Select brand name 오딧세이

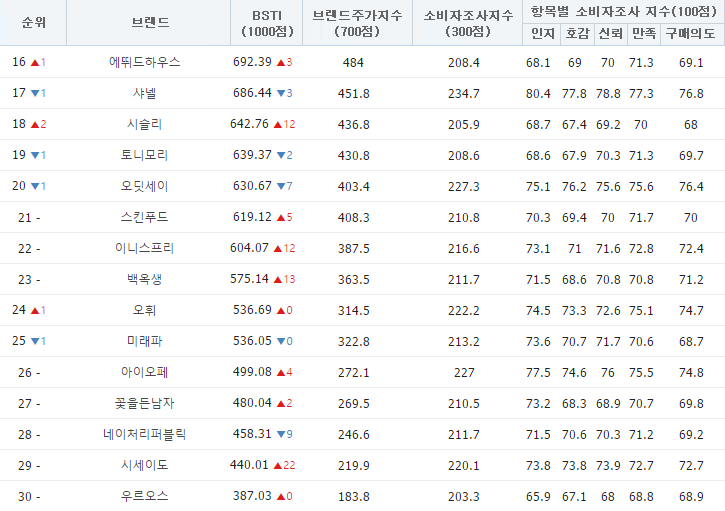[144, 186]
